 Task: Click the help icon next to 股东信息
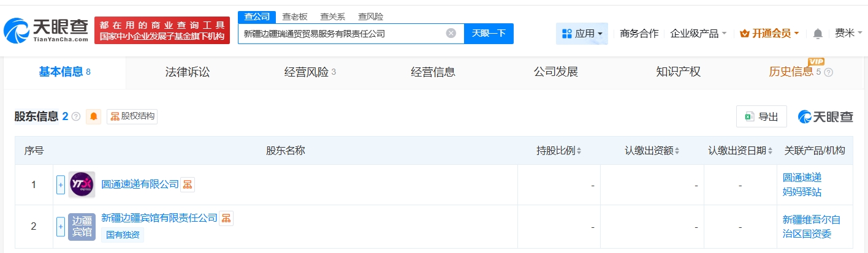(76, 116)
